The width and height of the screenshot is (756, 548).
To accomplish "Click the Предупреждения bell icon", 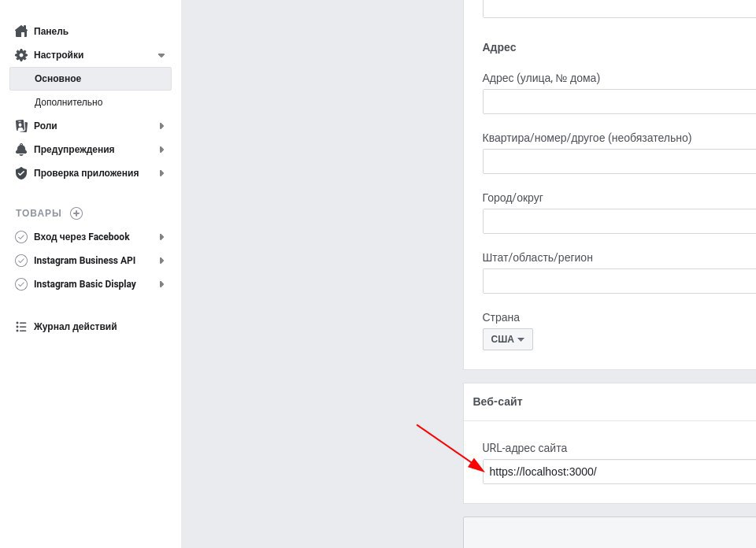I will (x=21, y=150).
